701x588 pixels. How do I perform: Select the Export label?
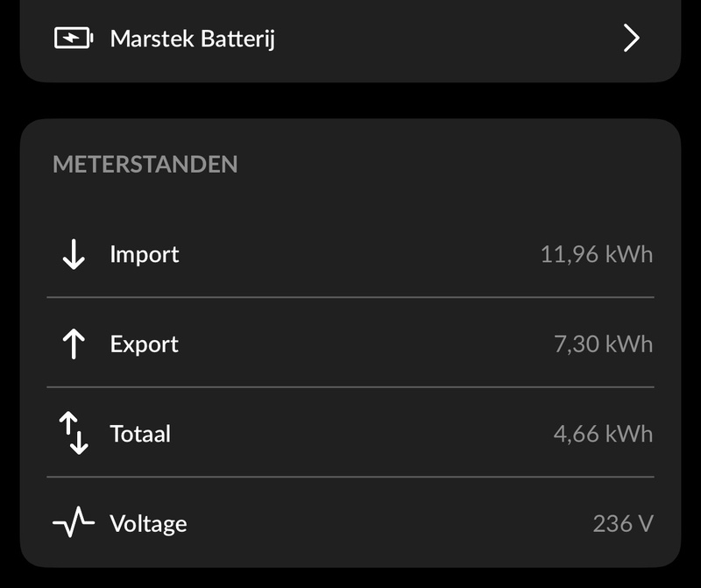pos(145,344)
